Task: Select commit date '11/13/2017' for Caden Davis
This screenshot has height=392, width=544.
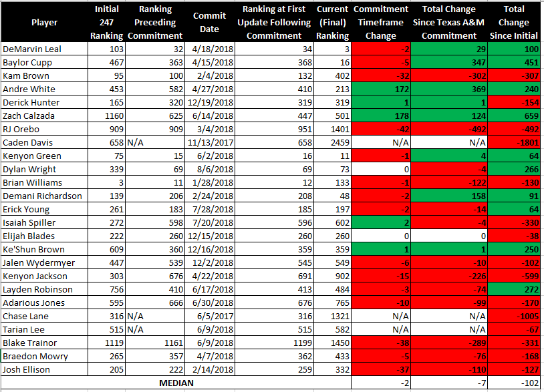Action: pyautogui.click(x=210, y=142)
